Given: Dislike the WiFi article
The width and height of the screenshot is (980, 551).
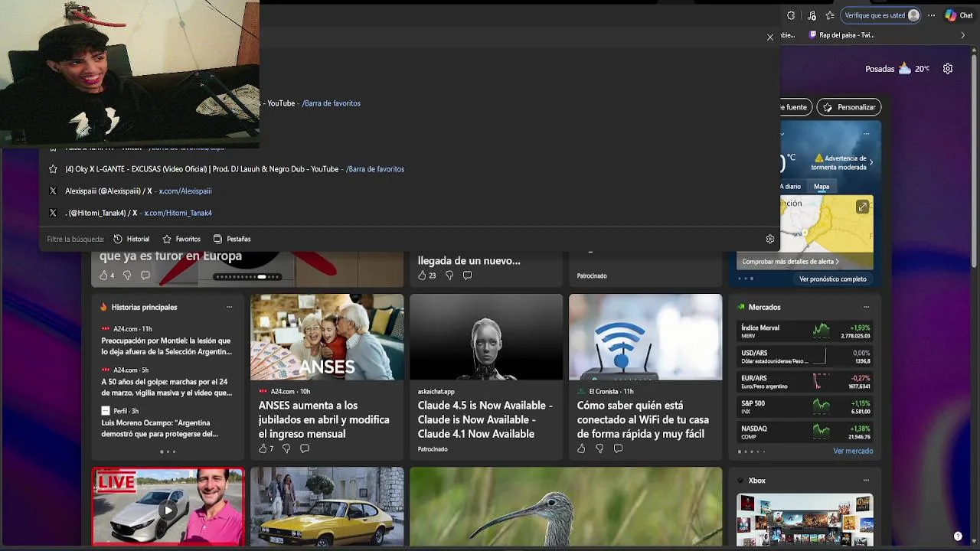Looking at the screenshot, I should pyautogui.click(x=599, y=449).
